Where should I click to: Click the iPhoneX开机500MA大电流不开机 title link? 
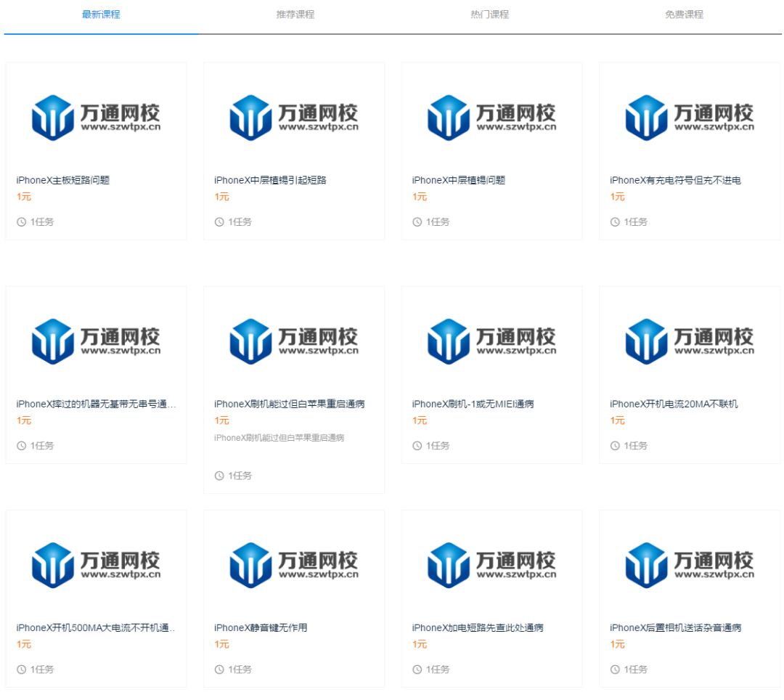coord(96,627)
